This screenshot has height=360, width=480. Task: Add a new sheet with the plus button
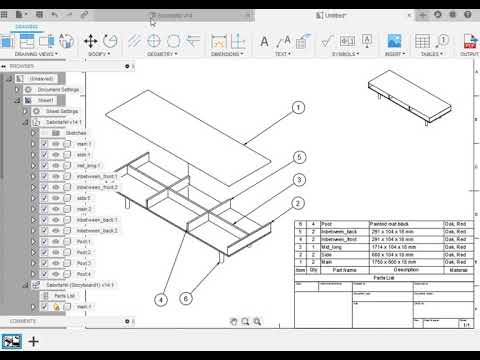pyautogui.click(x=33, y=341)
